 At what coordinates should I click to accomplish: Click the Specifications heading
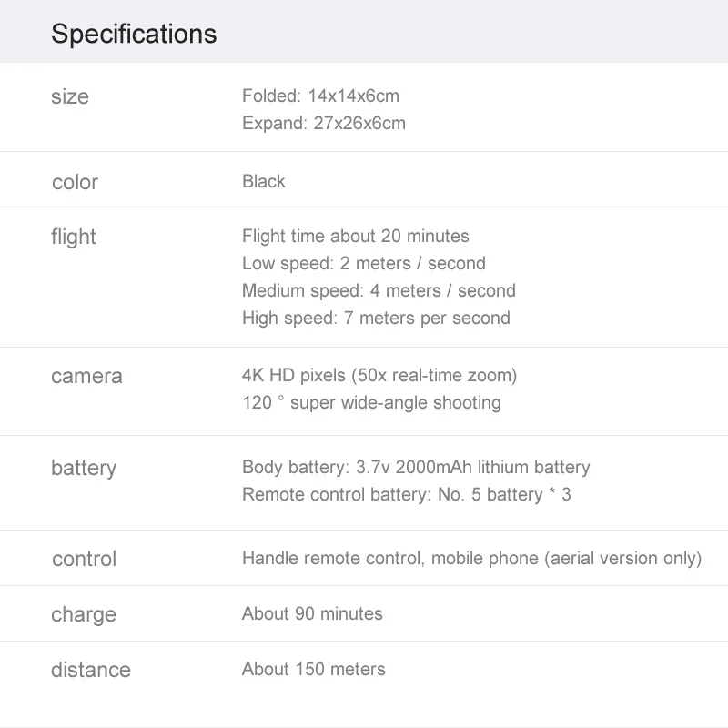[x=134, y=34]
